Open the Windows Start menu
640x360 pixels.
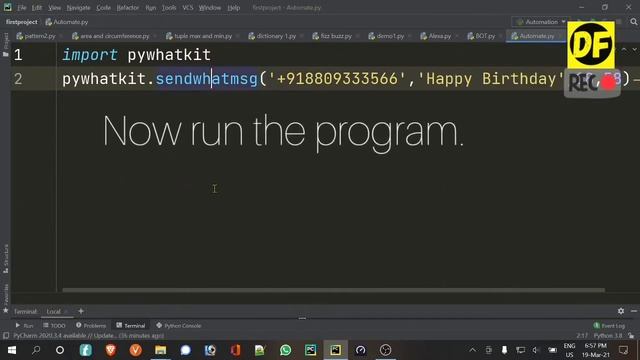(11, 350)
